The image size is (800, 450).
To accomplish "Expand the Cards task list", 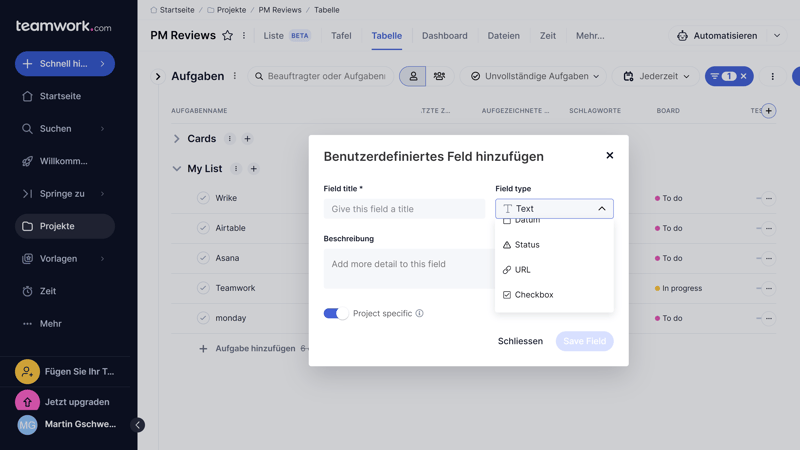I will pyautogui.click(x=177, y=139).
